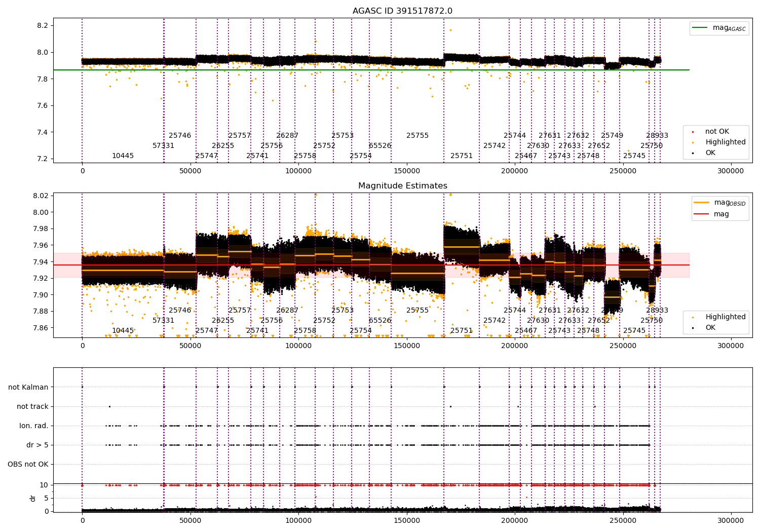Image resolution: width=760 pixels, height=532 pixels.
Task: Click y-axis tick '8.02' in Magnitude Estimates
Action: (41, 196)
